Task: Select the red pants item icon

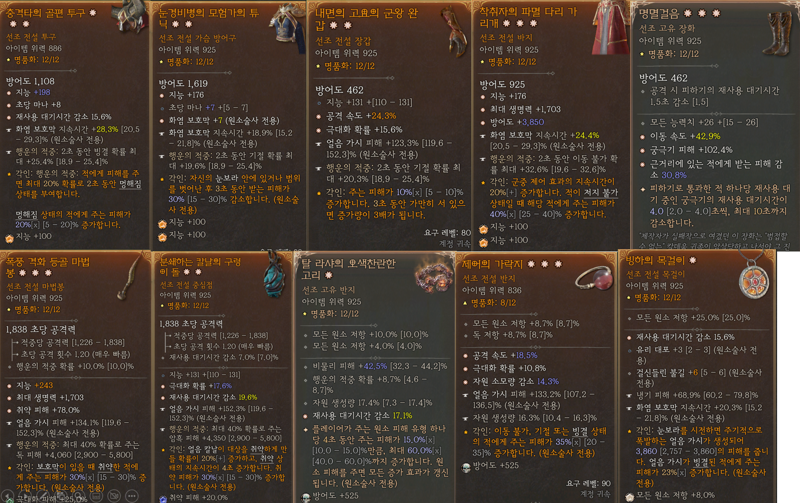Action: click(x=610, y=28)
